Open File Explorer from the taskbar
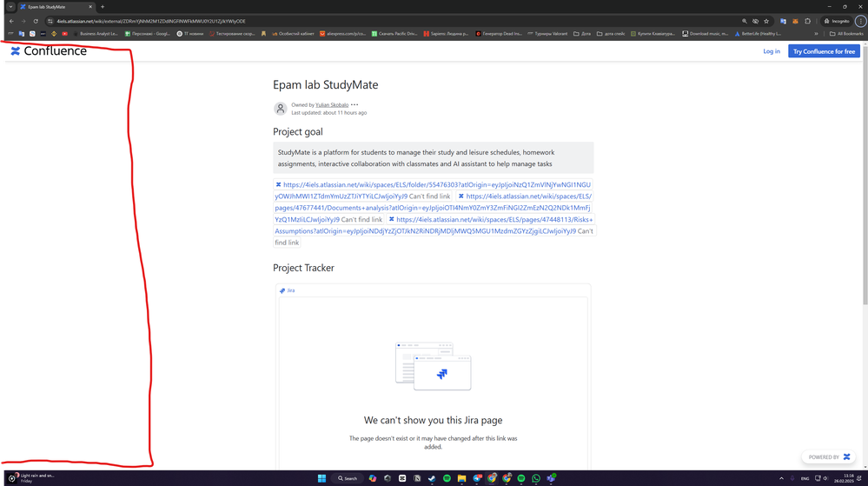The width and height of the screenshot is (868, 486). point(461,478)
